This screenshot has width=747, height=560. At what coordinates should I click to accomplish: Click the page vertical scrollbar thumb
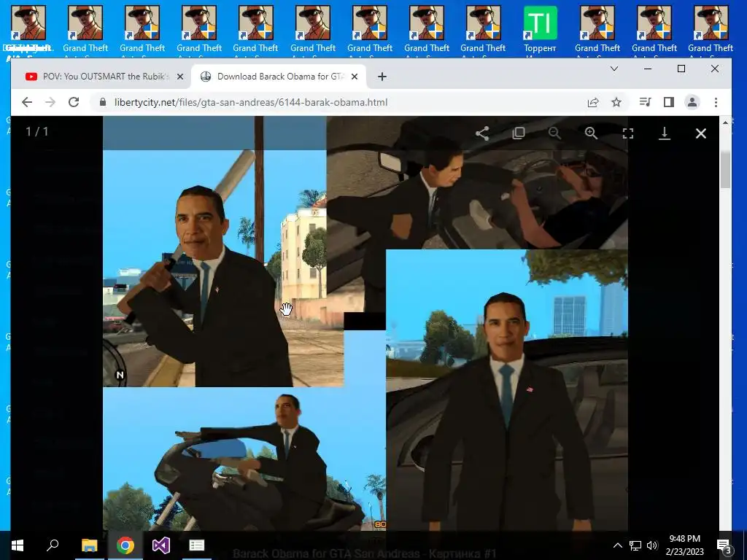[x=725, y=170]
